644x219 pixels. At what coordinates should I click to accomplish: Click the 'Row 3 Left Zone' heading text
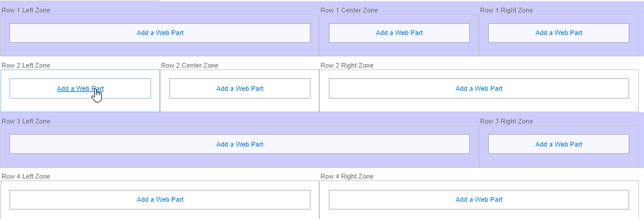pyautogui.click(x=26, y=121)
